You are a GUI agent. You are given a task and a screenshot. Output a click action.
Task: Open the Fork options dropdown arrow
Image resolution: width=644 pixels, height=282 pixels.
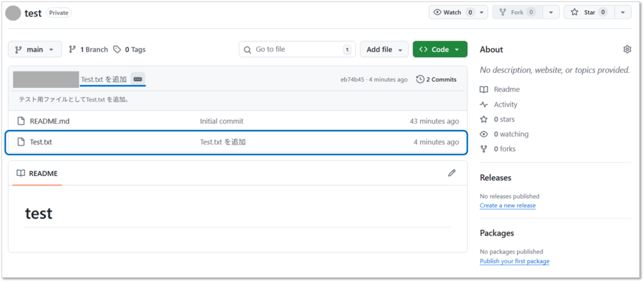click(551, 13)
